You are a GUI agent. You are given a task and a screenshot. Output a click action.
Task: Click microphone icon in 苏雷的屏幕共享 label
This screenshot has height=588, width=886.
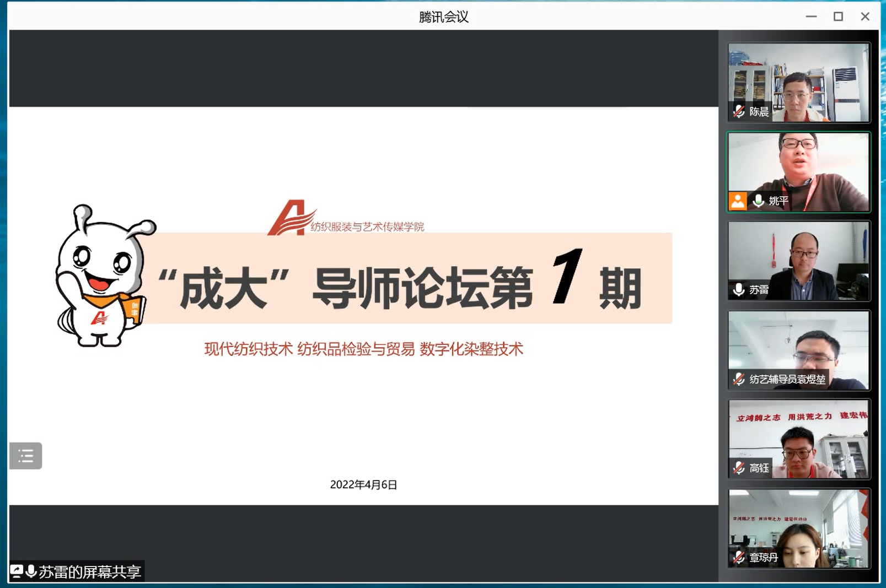click(x=31, y=571)
